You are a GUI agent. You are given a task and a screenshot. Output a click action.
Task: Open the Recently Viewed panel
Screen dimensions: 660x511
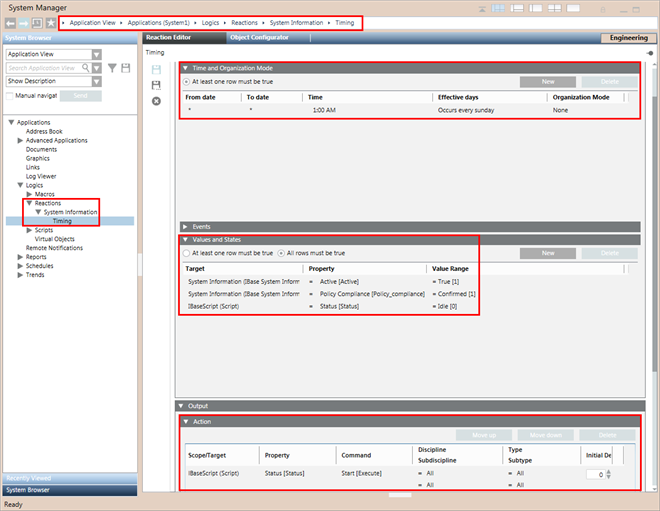tap(68, 478)
